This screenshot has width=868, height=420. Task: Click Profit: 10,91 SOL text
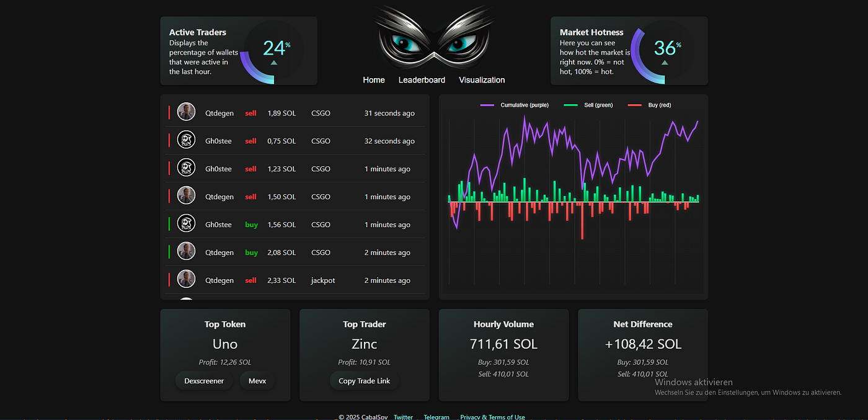[365, 362]
